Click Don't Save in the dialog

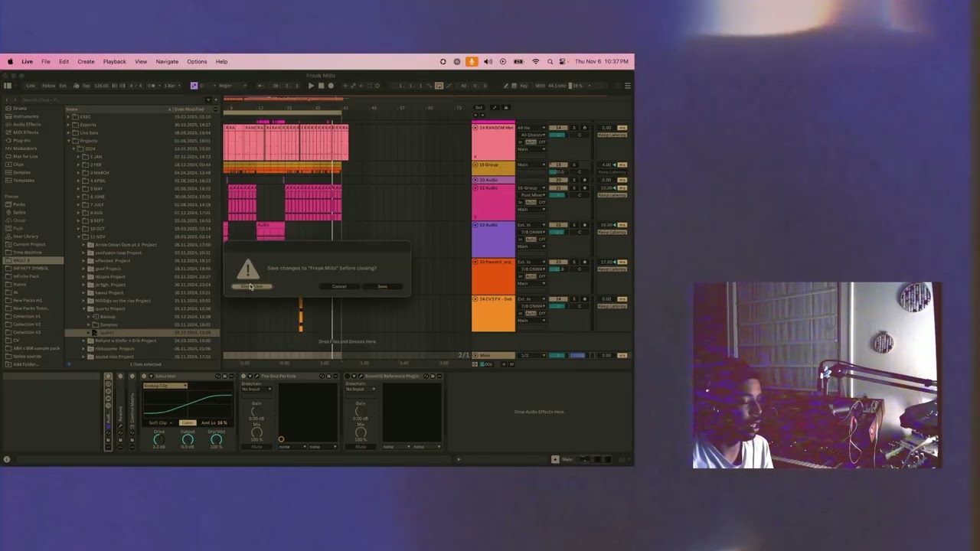point(252,286)
